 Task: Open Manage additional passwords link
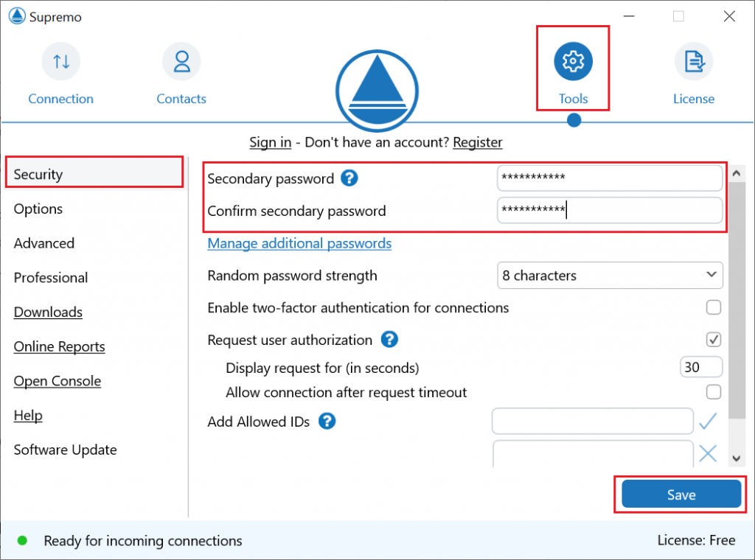click(299, 243)
